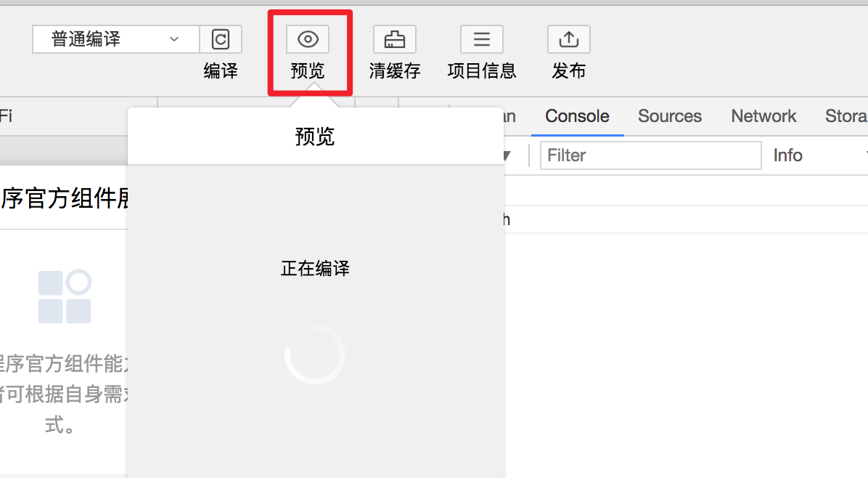Viewport: 868px width, 478px height.
Task: Select the Sources tab
Action: point(669,116)
